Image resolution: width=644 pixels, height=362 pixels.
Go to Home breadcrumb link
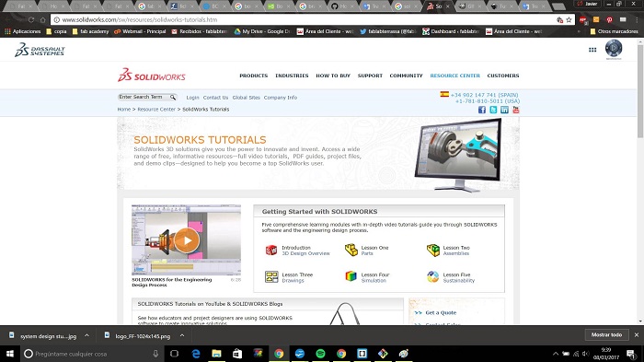coord(123,110)
